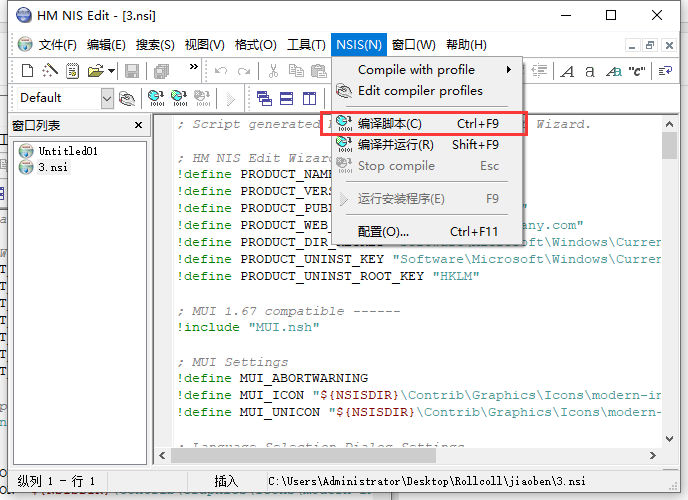Open the Default compiler profile dropdown

pyautogui.click(x=107, y=98)
